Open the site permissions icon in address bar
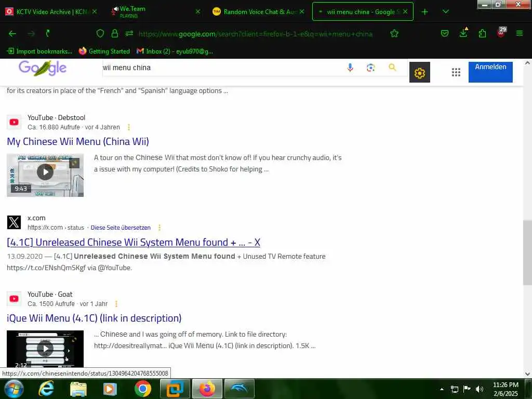Screen dimensions: 532x399 129,33
